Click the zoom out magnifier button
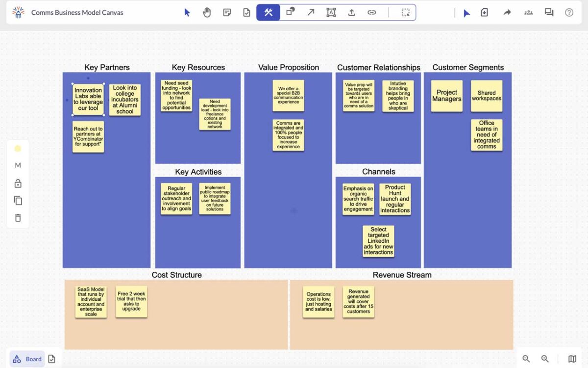The width and height of the screenshot is (588, 368). click(x=526, y=359)
